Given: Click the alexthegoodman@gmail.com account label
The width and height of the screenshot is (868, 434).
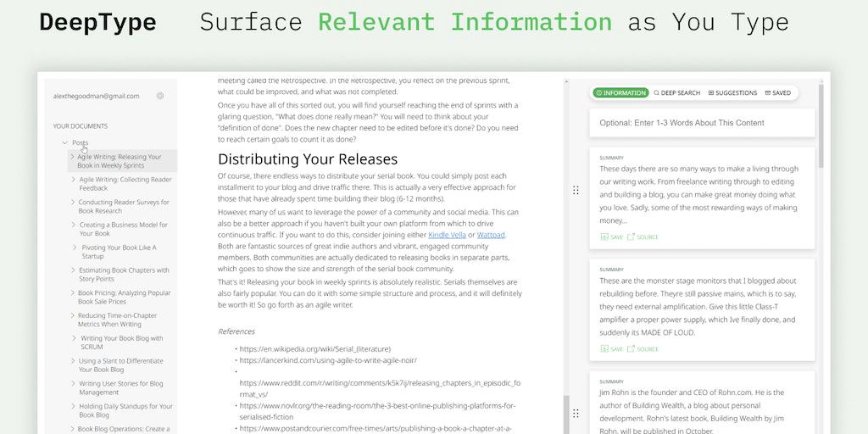Looking at the screenshot, I should (97, 96).
